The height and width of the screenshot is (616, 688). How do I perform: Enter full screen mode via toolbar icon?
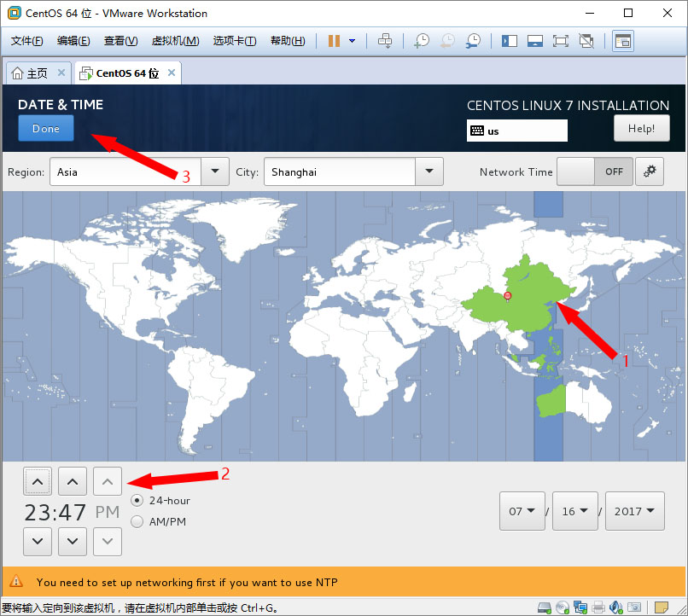click(x=561, y=41)
